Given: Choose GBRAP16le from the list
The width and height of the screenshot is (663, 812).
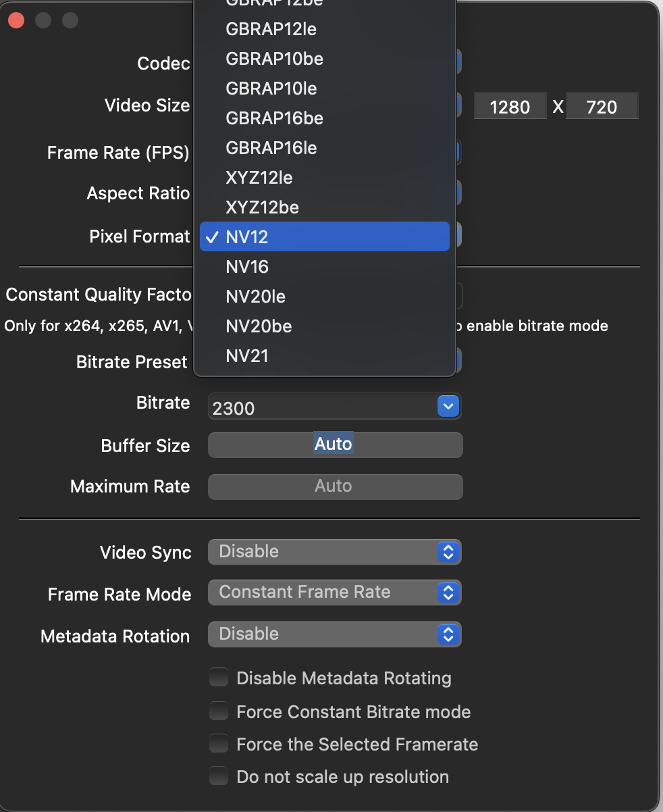Looking at the screenshot, I should click(271, 148).
